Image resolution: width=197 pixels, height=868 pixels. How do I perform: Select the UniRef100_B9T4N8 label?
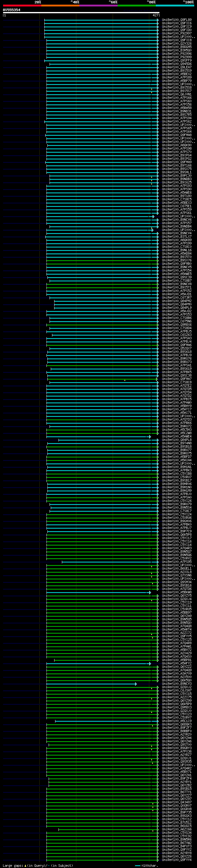click(176, 443)
